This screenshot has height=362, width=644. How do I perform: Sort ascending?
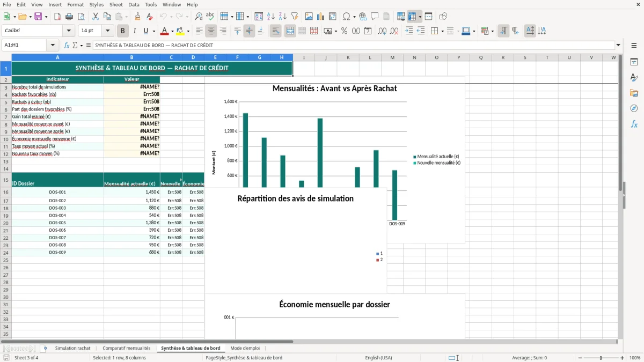pyautogui.click(x=271, y=17)
